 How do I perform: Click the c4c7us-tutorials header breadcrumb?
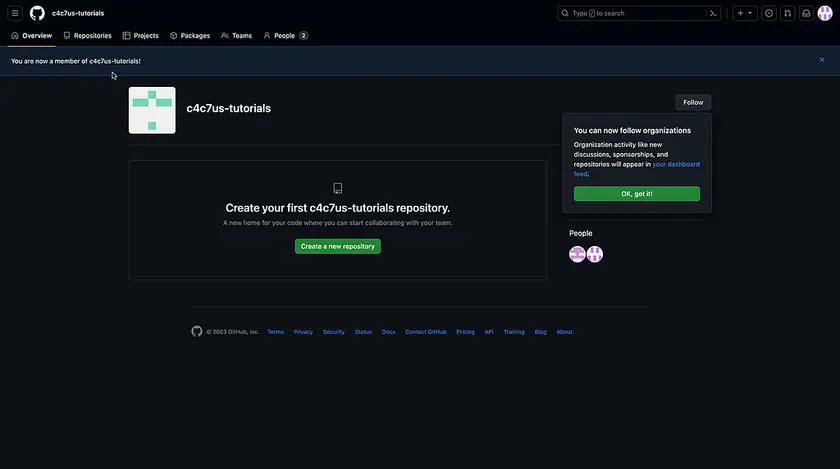click(78, 13)
